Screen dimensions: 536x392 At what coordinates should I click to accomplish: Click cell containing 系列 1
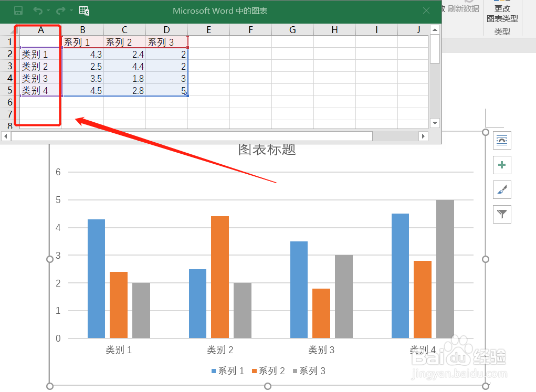tap(83, 42)
